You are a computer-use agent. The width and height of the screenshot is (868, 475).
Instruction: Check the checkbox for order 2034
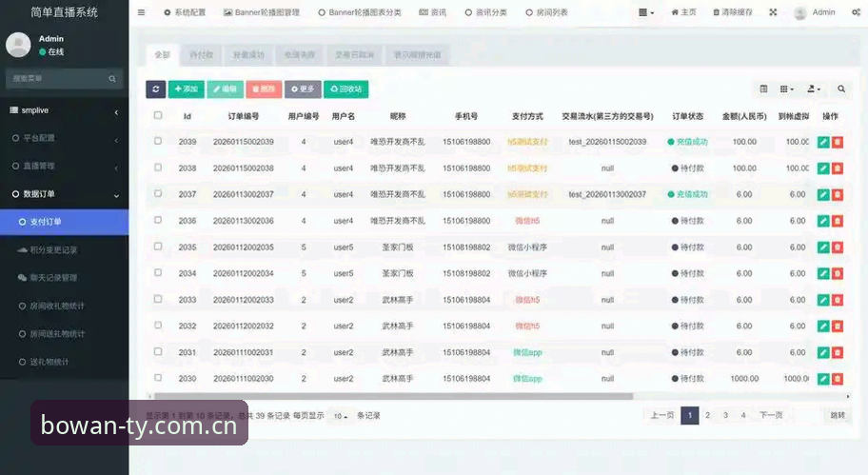click(x=158, y=272)
